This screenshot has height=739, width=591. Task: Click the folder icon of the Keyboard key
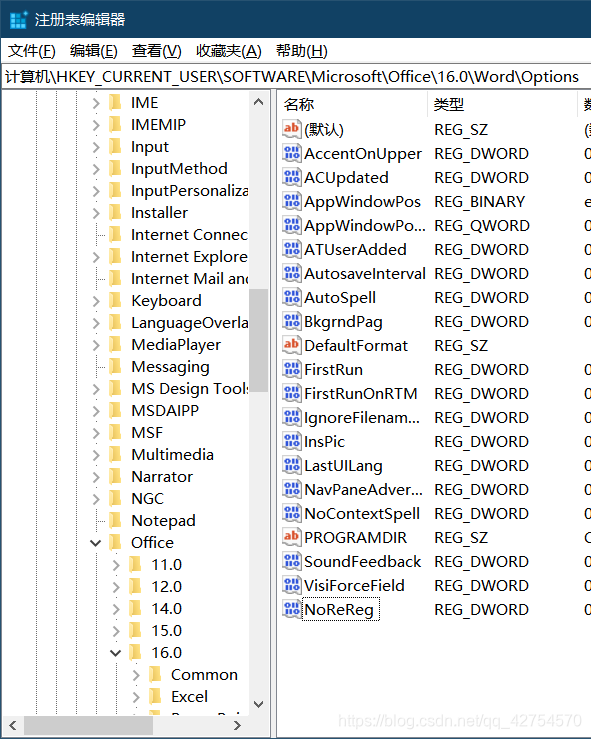(115, 300)
